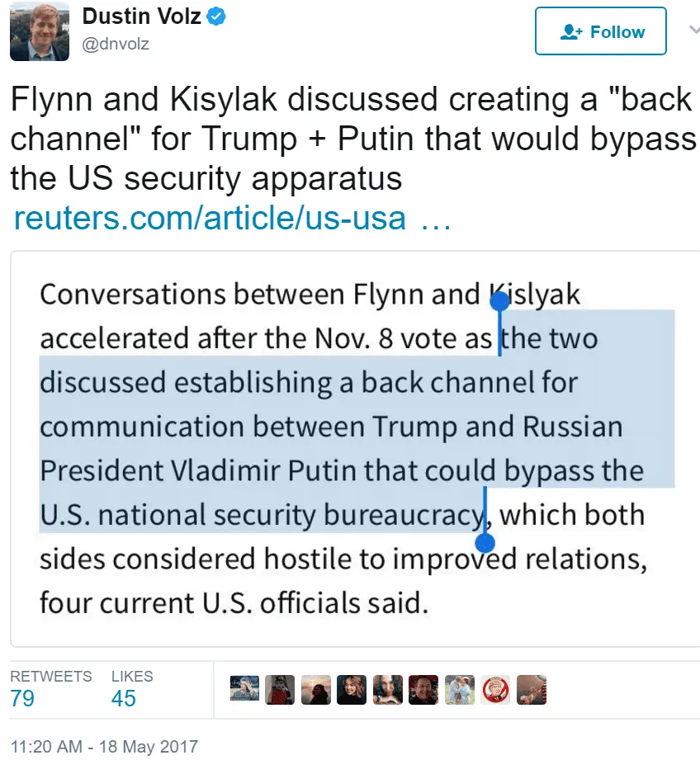This screenshot has height=760, width=700.
Task: Click the red prohibition-sign liker avatar
Action: (x=496, y=690)
